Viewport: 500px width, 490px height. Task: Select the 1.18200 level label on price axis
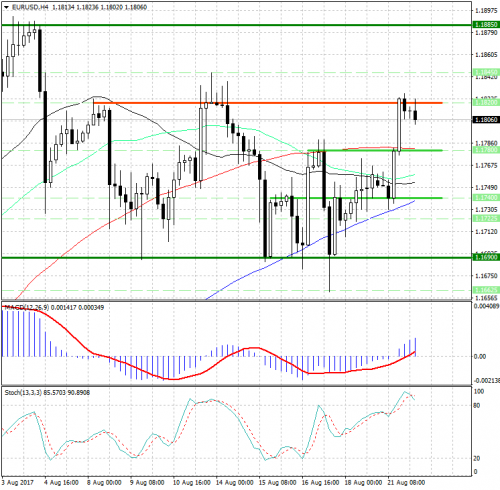tap(486, 102)
